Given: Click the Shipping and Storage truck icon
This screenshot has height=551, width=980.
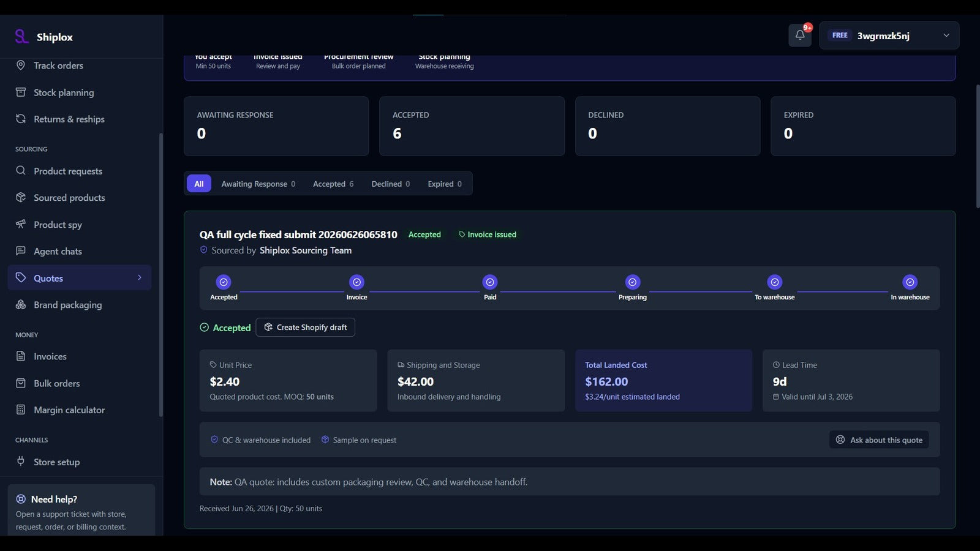Looking at the screenshot, I should [x=401, y=365].
